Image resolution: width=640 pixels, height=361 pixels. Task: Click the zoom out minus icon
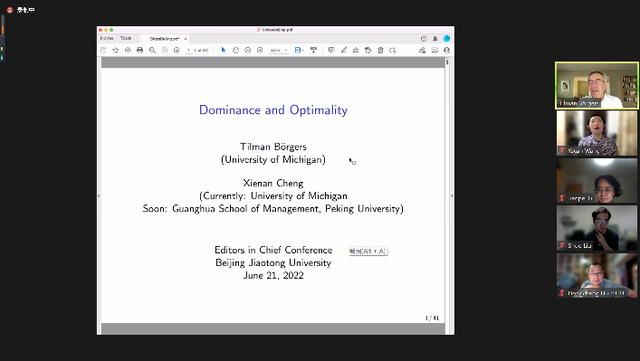(248, 50)
